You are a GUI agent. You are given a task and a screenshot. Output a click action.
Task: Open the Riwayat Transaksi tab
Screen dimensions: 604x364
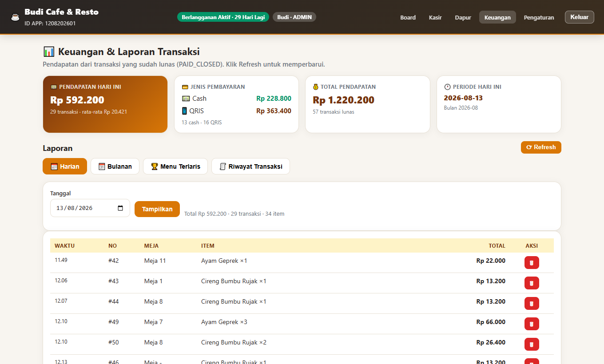[x=250, y=166]
